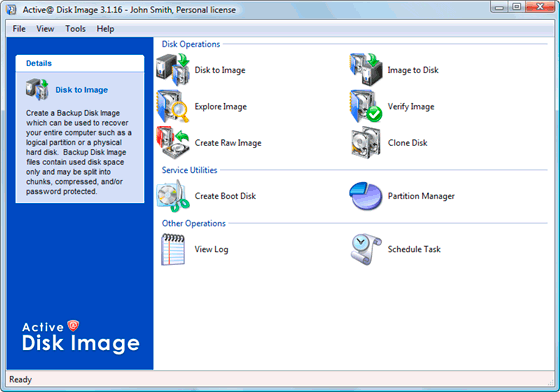Click the Disk Operations section heading
The image size is (560, 392).
191,44
